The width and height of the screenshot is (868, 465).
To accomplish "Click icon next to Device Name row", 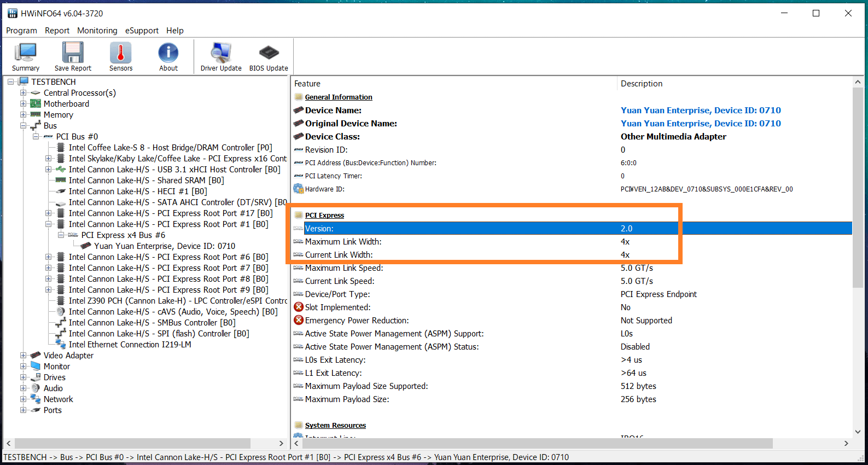I will (299, 110).
